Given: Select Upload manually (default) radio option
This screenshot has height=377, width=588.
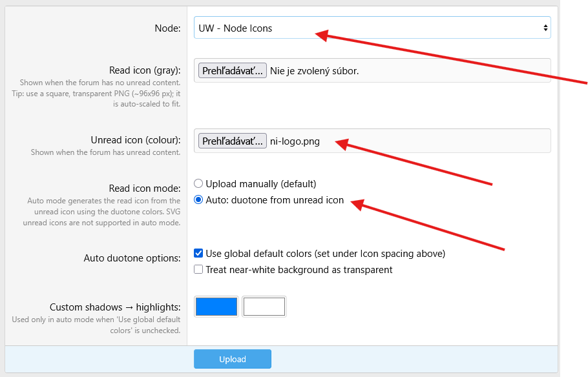Looking at the screenshot, I should click(x=198, y=183).
